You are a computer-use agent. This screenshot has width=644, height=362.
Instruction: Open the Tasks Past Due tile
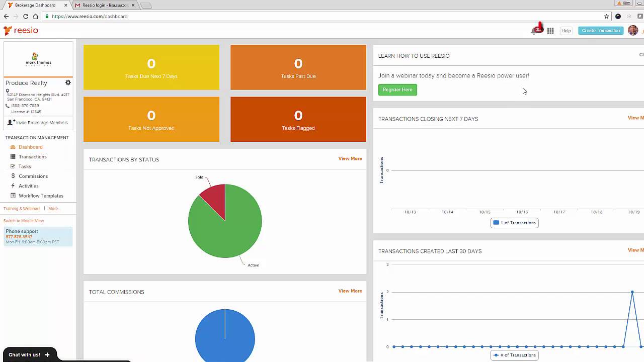[x=298, y=67]
